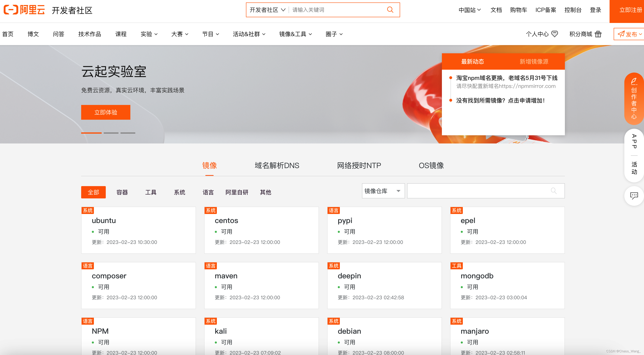Switch to the OS镜像 tab

pyautogui.click(x=431, y=165)
